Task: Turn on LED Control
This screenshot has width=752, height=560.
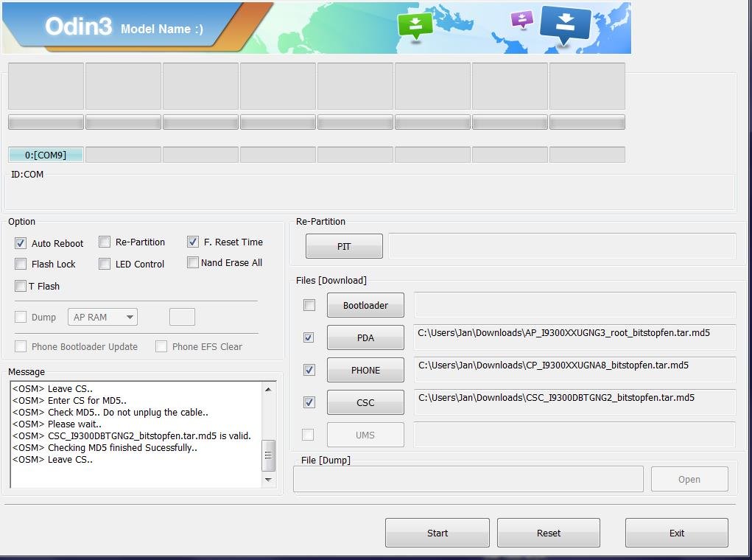Action: click(x=105, y=264)
